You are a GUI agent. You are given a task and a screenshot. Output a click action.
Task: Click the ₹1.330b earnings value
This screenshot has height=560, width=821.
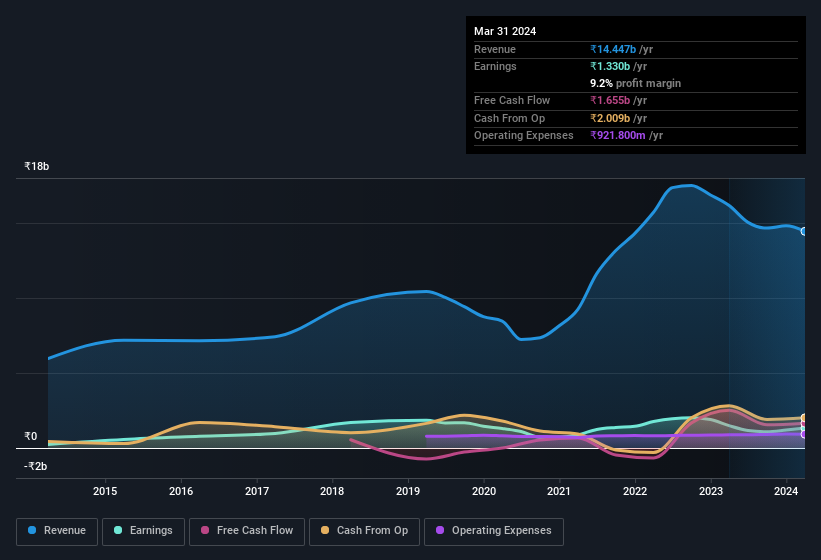(x=610, y=66)
